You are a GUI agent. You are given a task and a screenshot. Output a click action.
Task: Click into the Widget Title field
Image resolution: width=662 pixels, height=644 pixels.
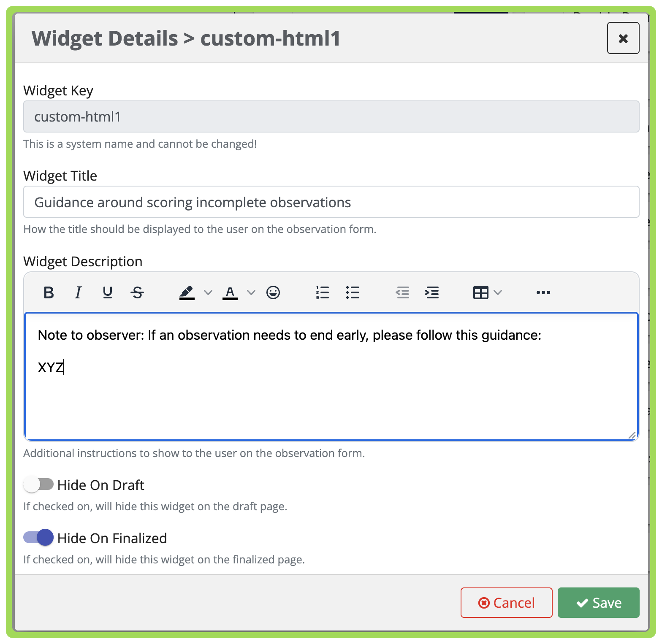tap(331, 202)
